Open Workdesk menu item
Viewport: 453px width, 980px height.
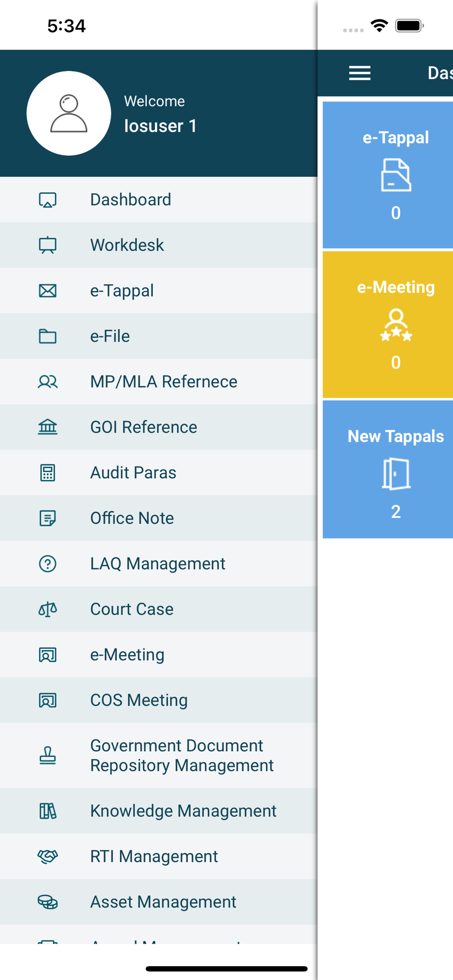click(158, 245)
